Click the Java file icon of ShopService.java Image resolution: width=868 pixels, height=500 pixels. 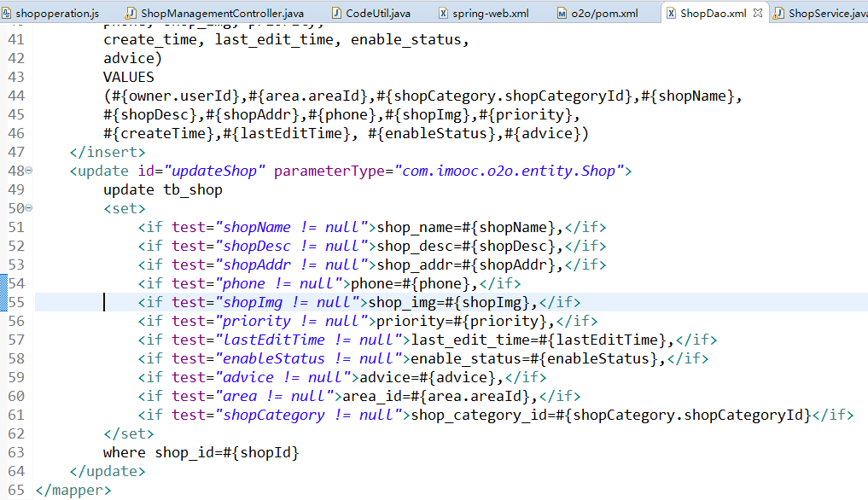778,13
